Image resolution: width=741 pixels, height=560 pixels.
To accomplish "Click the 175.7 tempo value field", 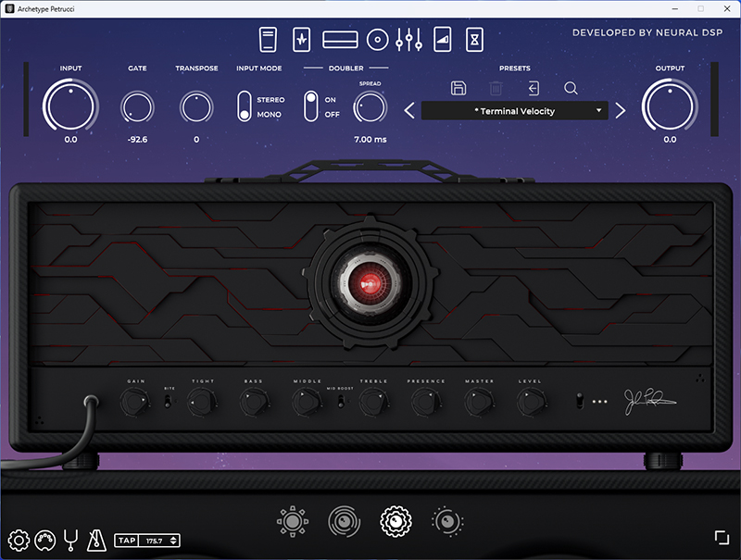I will tap(154, 541).
